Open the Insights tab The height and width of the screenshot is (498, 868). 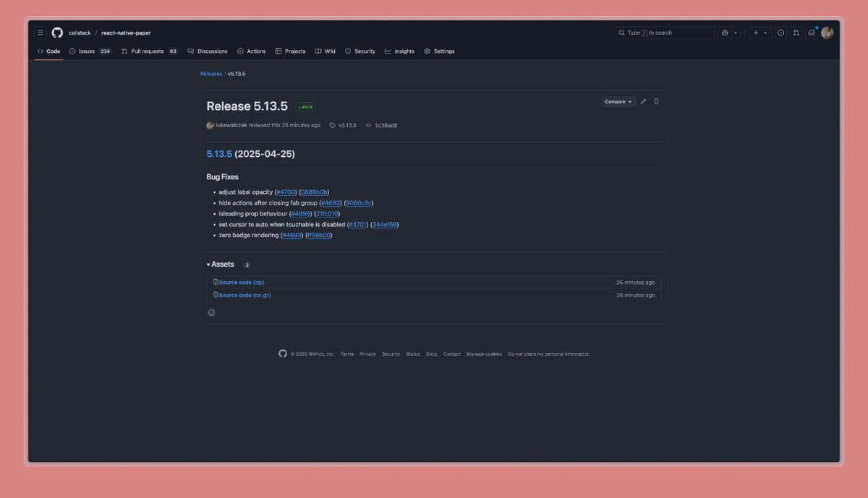point(400,51)
